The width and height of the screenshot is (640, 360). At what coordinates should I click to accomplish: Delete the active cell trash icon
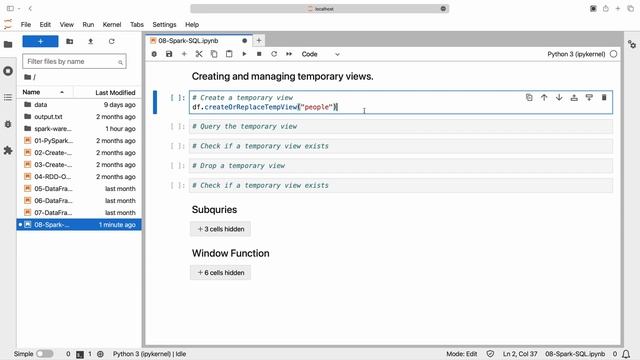[x=604, y=98]
